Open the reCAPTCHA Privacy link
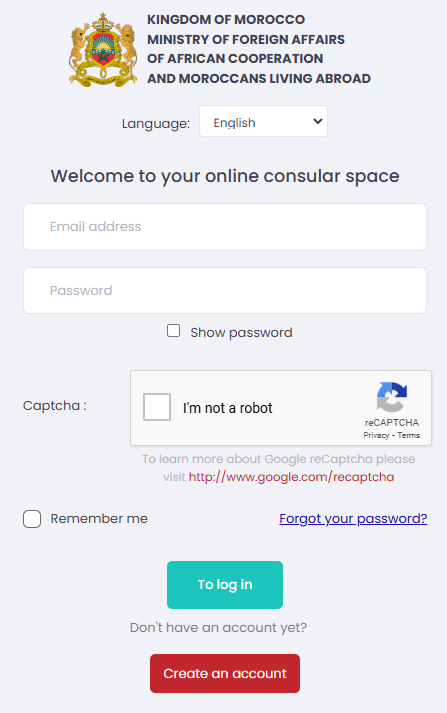 [x=376, y=435]
